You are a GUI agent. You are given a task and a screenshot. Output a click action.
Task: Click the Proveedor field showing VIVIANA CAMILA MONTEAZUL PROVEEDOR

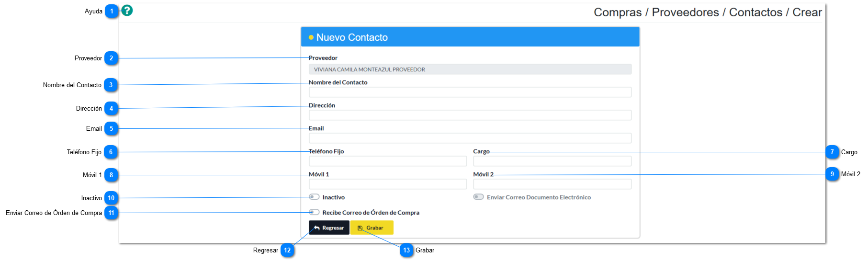pyautogui.click(x=470, y=69)
